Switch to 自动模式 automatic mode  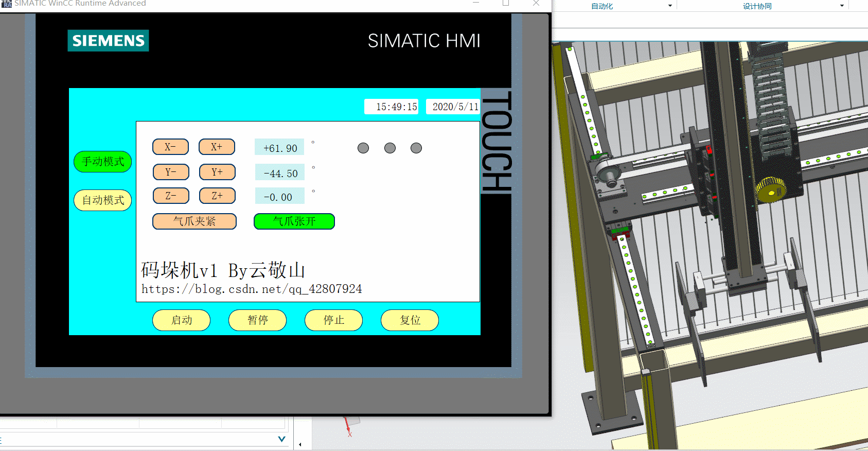click(103, 200)
